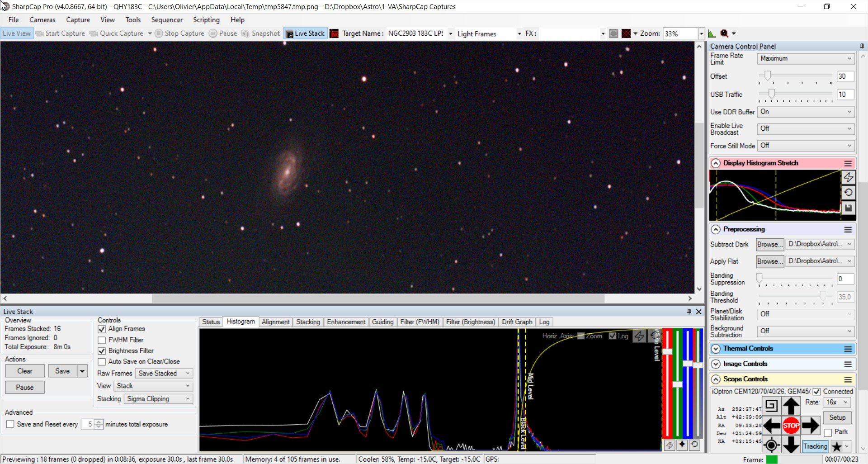The image size is (868, 464).
Task: Click the spiral search mount icon
Action: (x=772, y=406)
